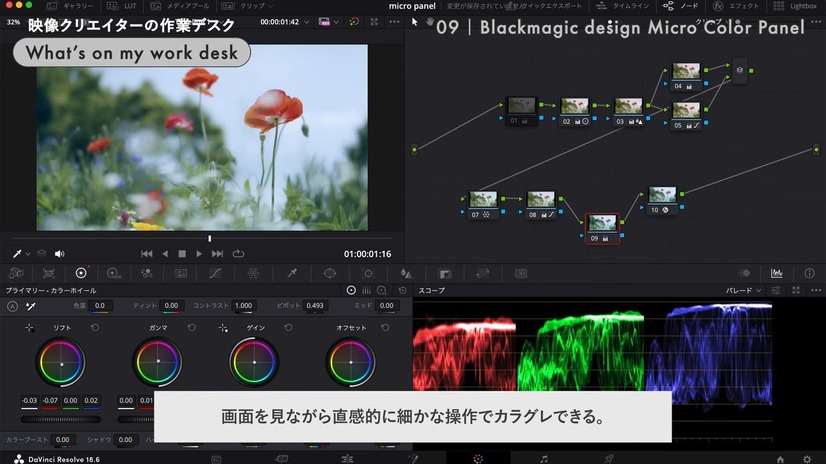
Task: Open the scope settings icon
Action: click(x=776, y=290)
